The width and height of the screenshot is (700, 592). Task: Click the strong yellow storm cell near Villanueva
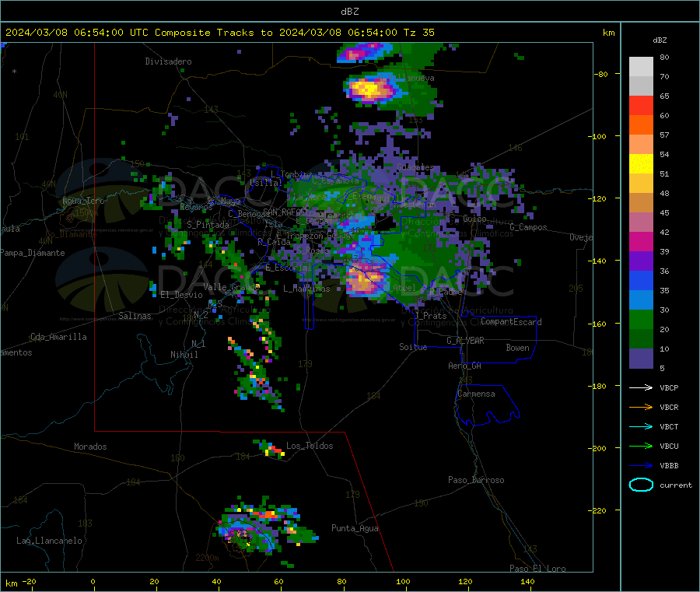coord(369,89)
